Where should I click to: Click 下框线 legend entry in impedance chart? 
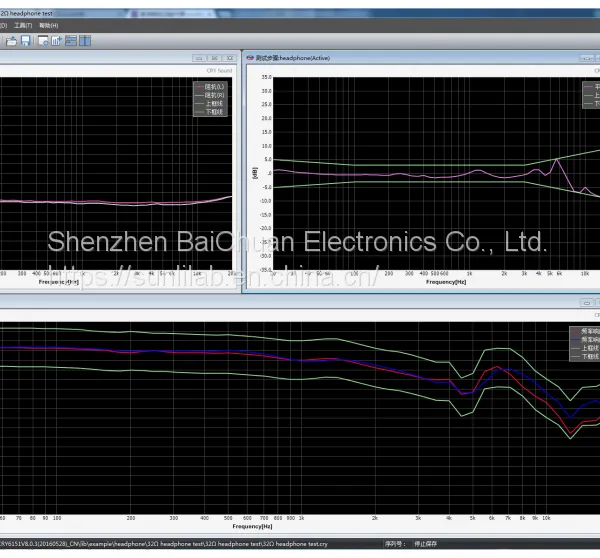click(210, 112)
